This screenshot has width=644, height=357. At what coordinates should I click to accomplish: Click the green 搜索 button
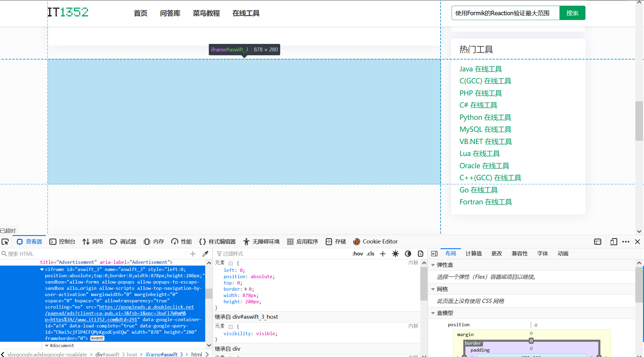(x=572, y=13)
